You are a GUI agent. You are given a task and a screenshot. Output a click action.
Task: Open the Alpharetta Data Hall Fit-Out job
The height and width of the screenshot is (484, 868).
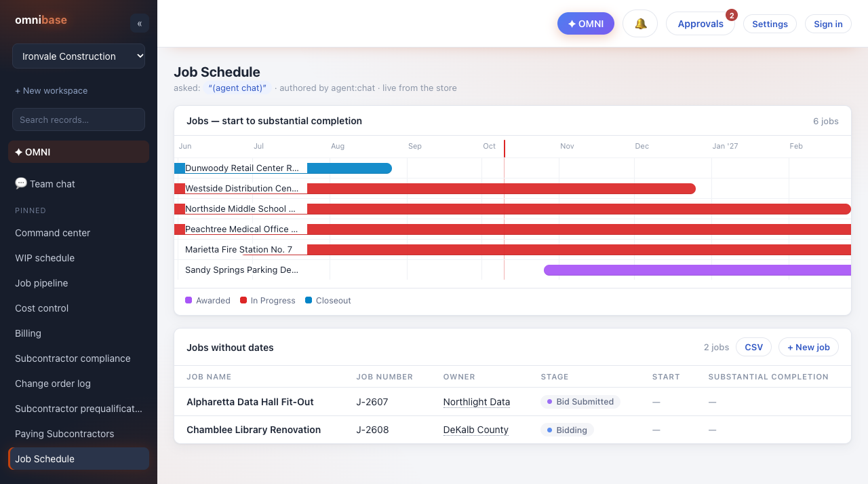coord(250,402)
